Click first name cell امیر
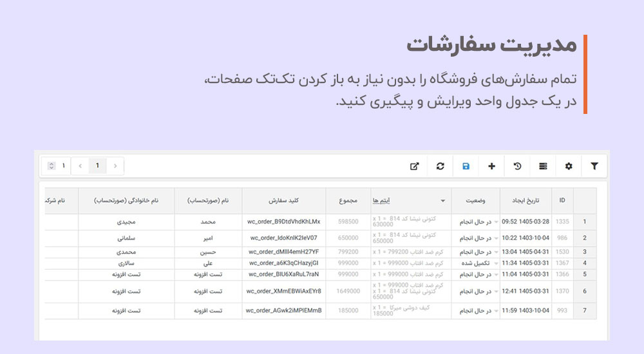 [208, 238]
